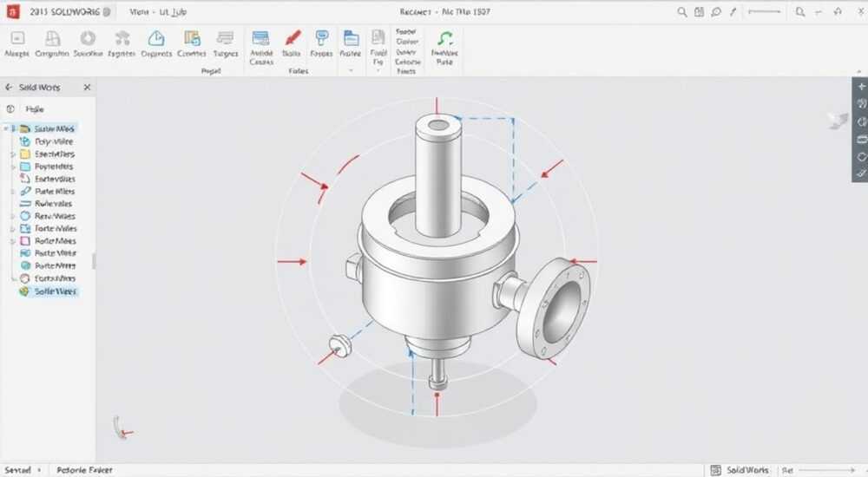Go back using the Solid Wors panel arrow
868x477 pixels.
point(9,88)
